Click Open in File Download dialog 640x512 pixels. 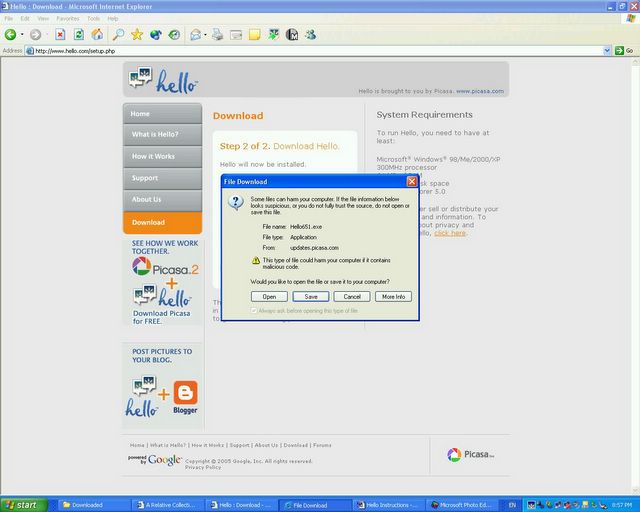click(269, 297)
